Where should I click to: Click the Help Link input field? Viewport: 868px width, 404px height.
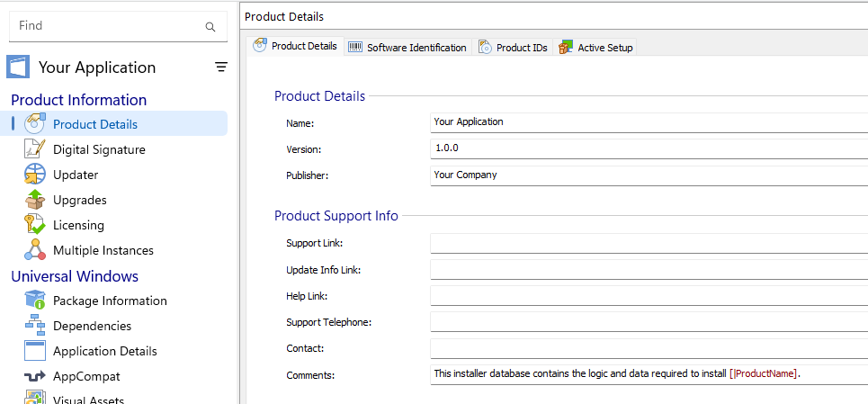(x=649, y=295)
